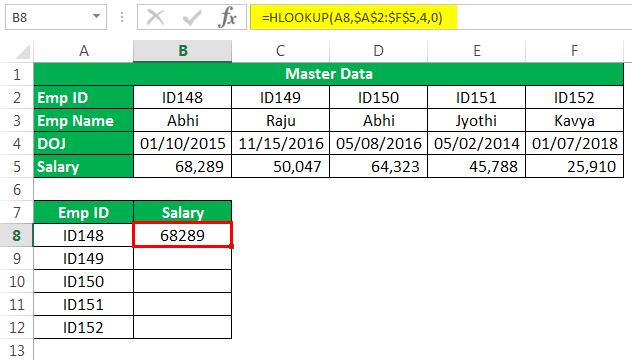Select lookup cell ID149 in row 9
Image resolution: width=632 pixels, height=360 pixels.
click(83, 258)
